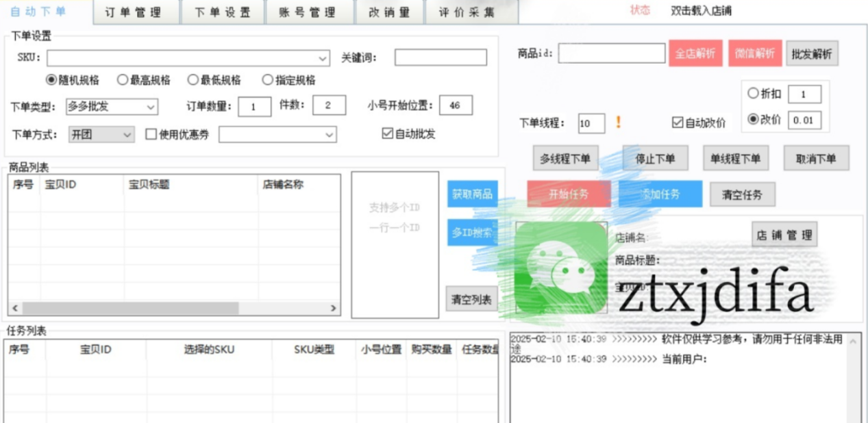The width and height of the screenshot is (868, 423).
Task: Enable the 使用优惠券 checkbox
Action: coord(151,135)
